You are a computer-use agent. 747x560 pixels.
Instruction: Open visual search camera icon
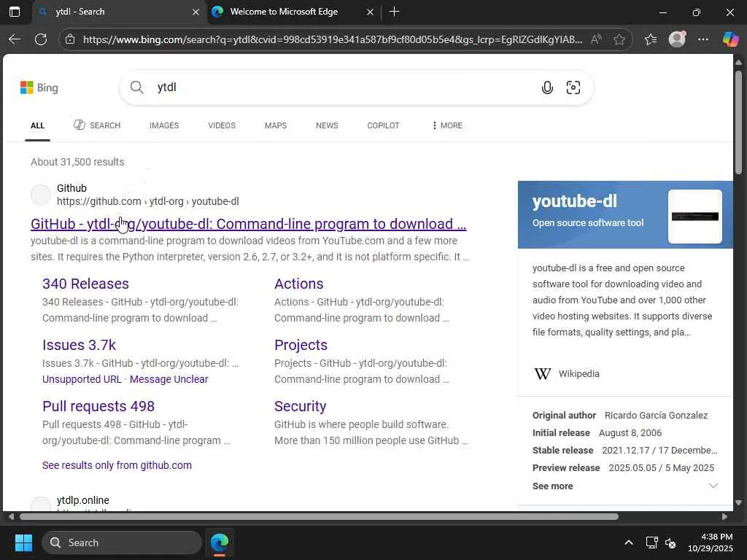click(x=573, y=87)
